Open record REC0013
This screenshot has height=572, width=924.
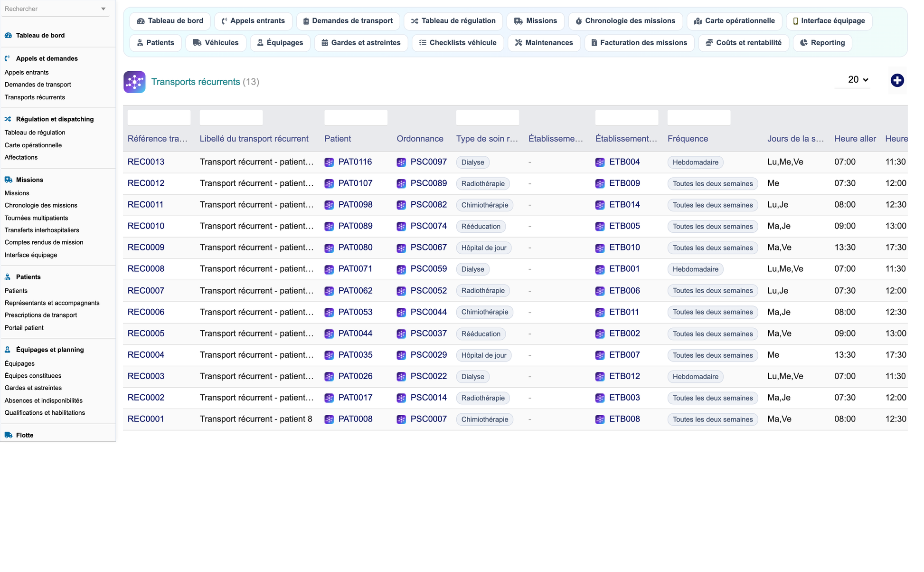[x=146, y=162]
